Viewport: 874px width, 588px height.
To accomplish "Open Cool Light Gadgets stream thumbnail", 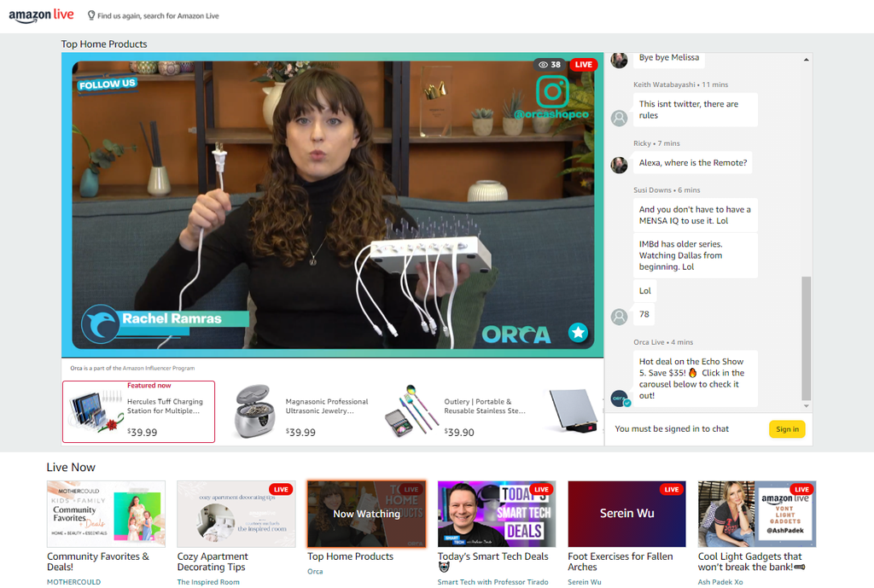I will [757, 514].
